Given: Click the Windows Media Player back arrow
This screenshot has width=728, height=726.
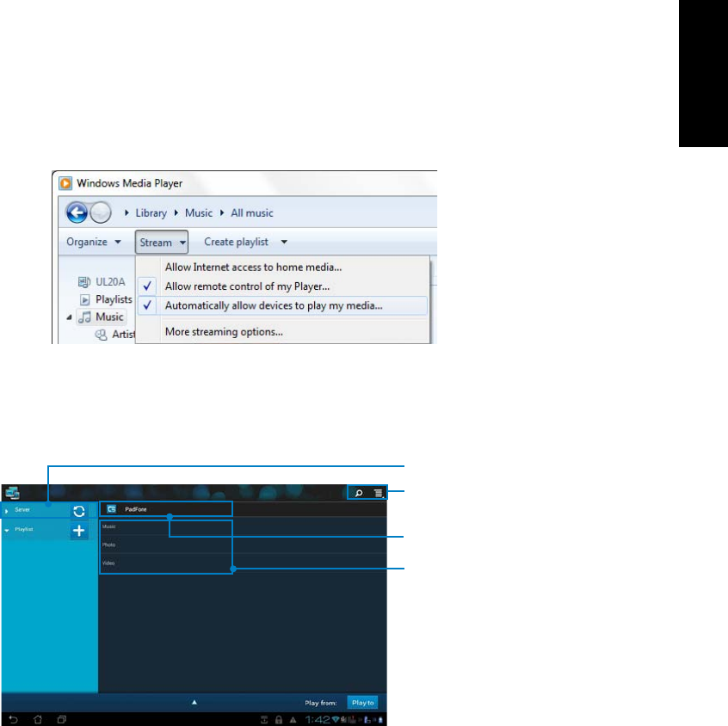Looking at the screenshot, I should (x=77, y=213).
